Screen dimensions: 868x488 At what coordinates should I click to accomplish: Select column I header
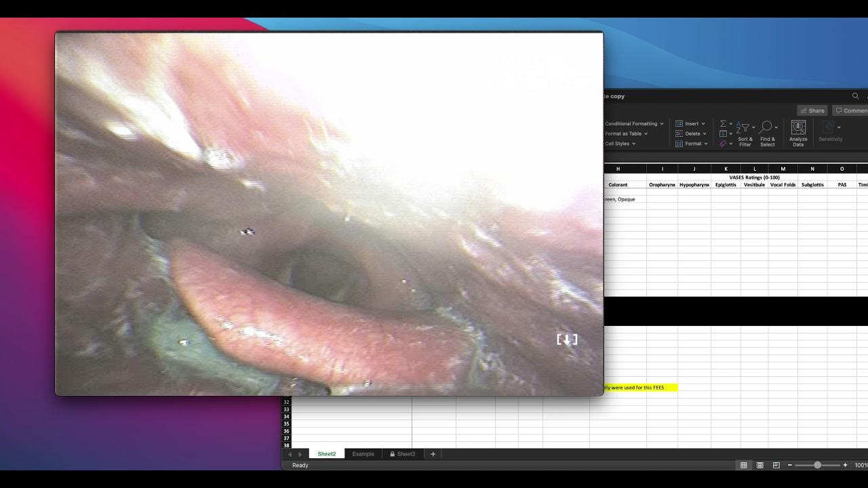coord(662,169)
